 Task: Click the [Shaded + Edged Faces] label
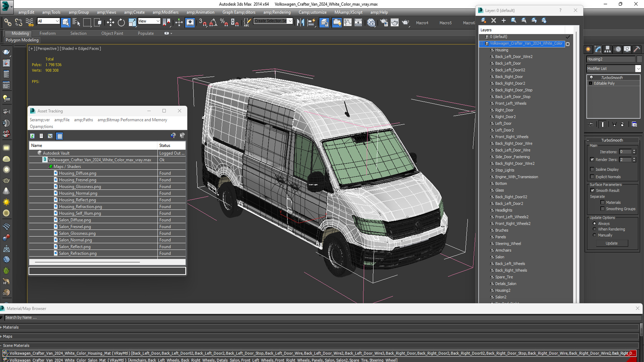point(80,49)
